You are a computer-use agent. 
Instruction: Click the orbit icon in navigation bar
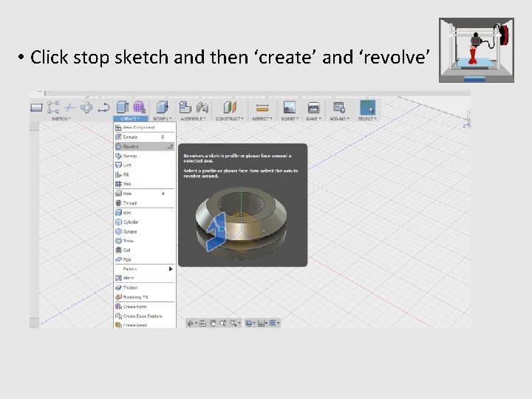tap(191, 324)
